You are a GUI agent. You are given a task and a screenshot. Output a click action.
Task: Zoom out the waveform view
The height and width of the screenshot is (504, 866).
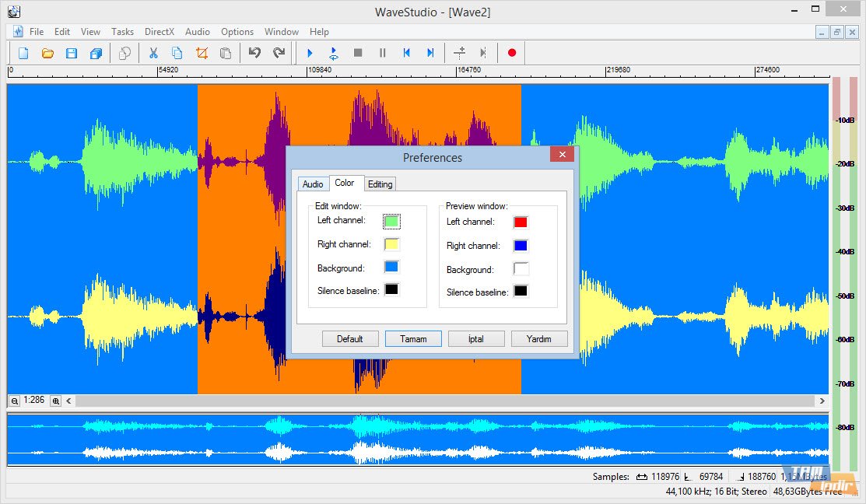click(x=14, y=401)
